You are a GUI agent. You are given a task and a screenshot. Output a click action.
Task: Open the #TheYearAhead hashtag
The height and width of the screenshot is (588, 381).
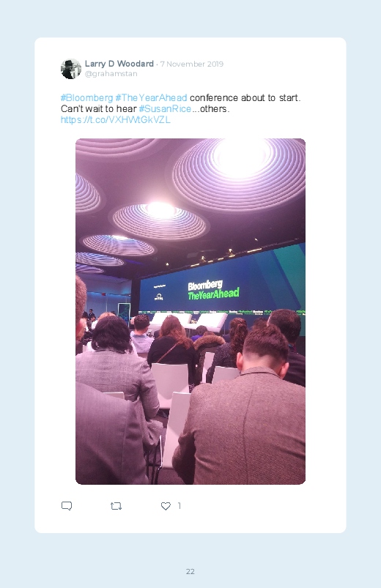point(151,98)
